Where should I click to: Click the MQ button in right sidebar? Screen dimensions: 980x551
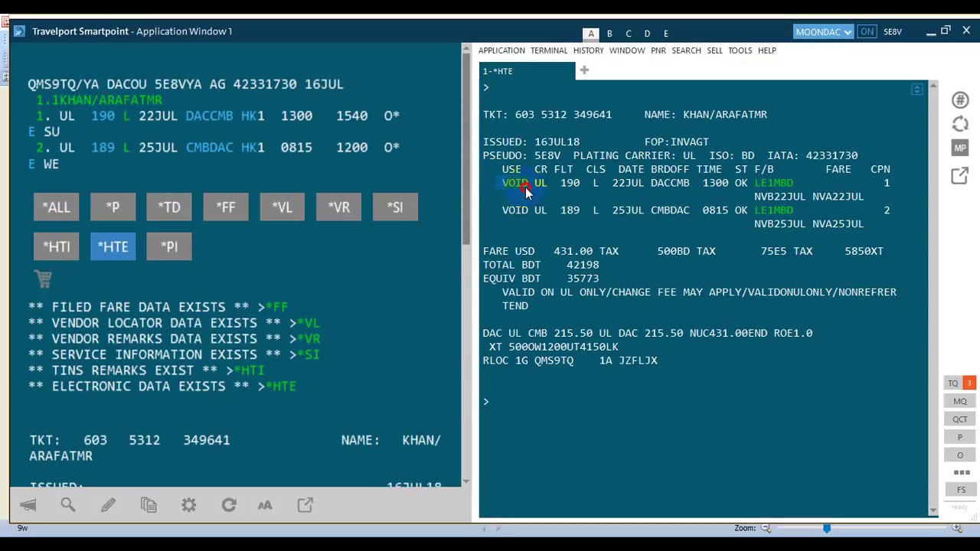[960, 401]
